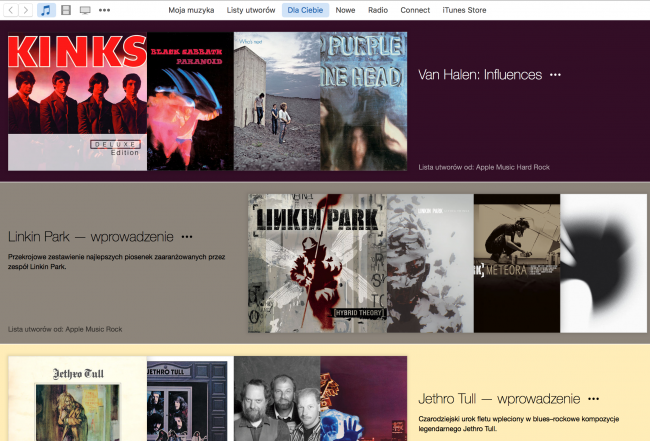
Task: Open the Nowe tab
Action: tap(345, 10)
